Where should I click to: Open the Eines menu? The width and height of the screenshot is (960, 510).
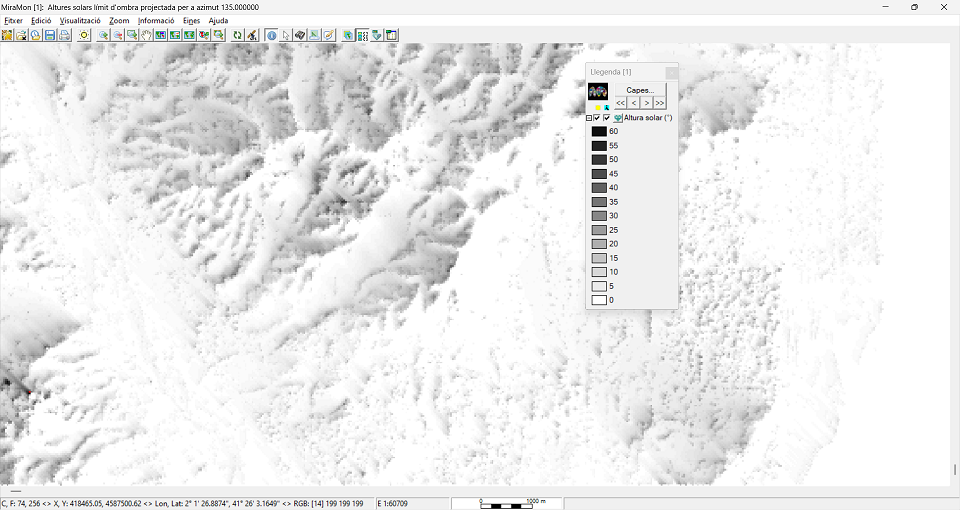pyautogui.click(x=191, y=20)
